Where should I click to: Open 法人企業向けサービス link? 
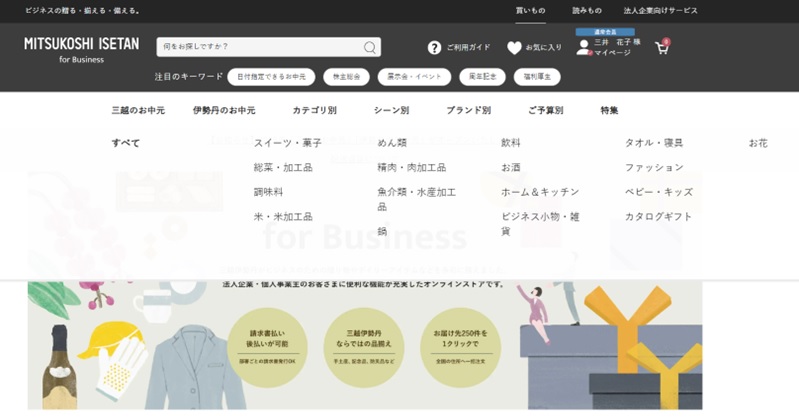[x=660, y=10]
